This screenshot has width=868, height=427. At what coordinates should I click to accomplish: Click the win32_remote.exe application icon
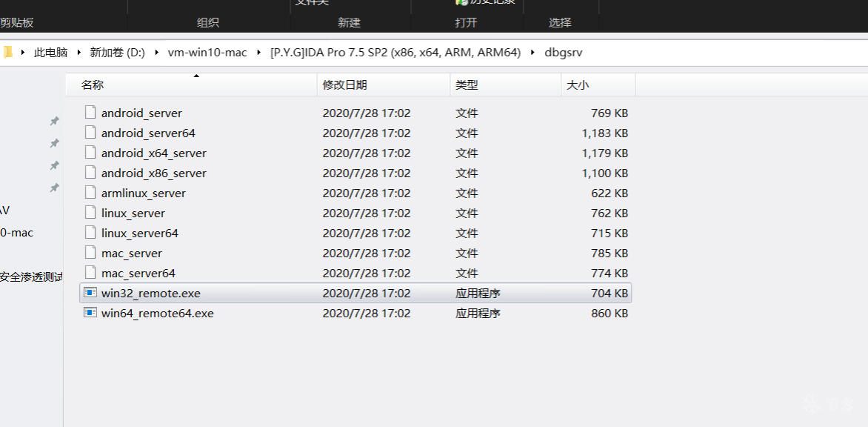click(90, 292)
